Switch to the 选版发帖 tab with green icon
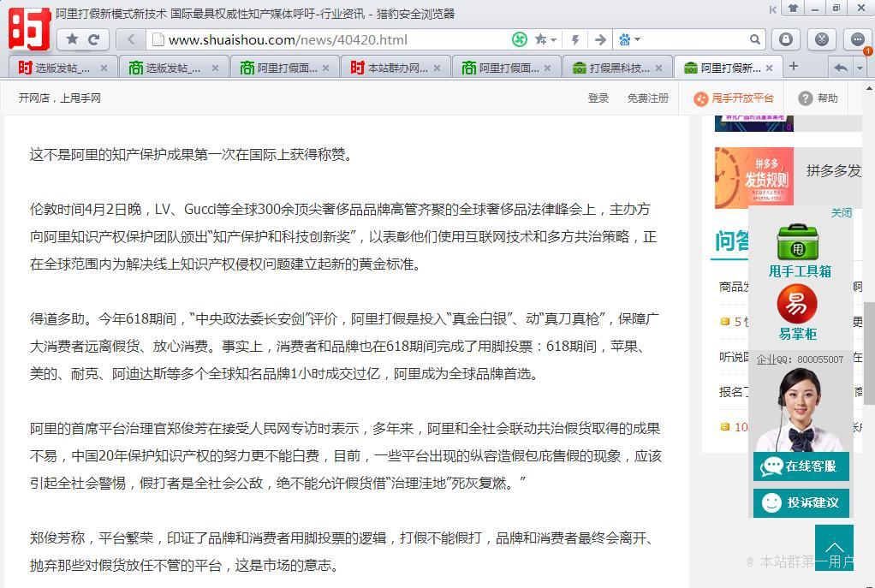Viewport: 875px width, 588px height. pos(174,68)
